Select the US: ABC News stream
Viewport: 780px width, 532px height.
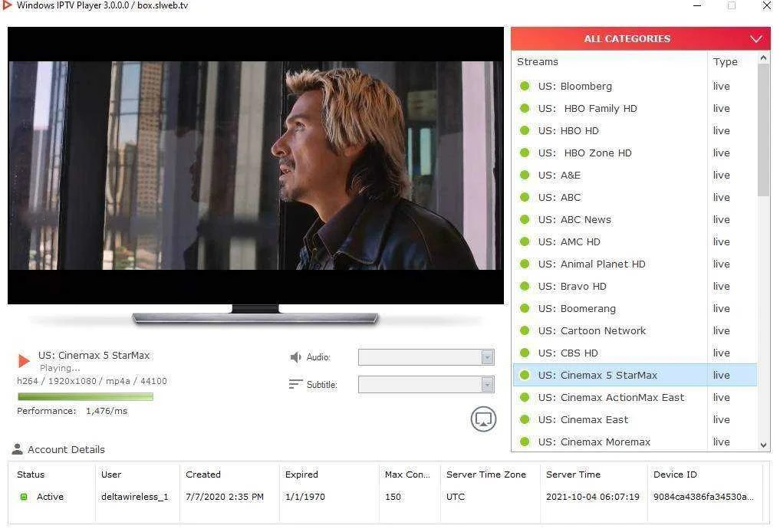[x=635, y=219]
